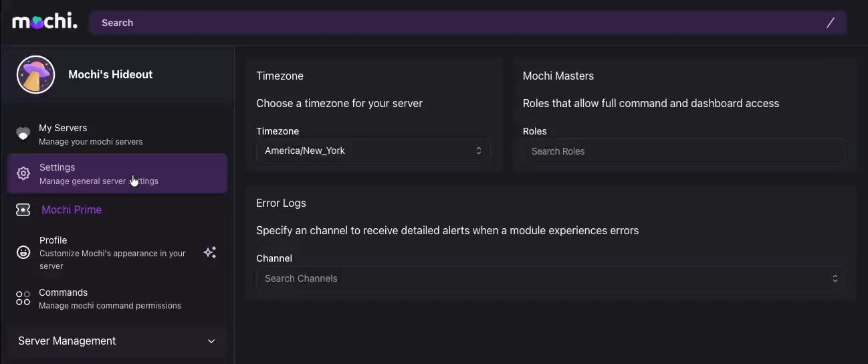Click the Commands circles icon

(23, 298)
